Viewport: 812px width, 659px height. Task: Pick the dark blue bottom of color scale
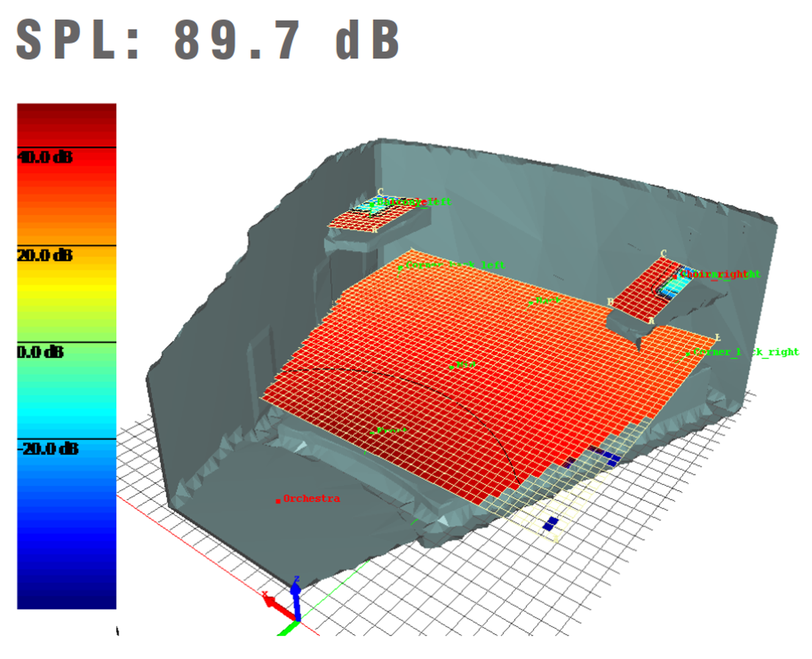pyautogui.click(x=67, y=592)
